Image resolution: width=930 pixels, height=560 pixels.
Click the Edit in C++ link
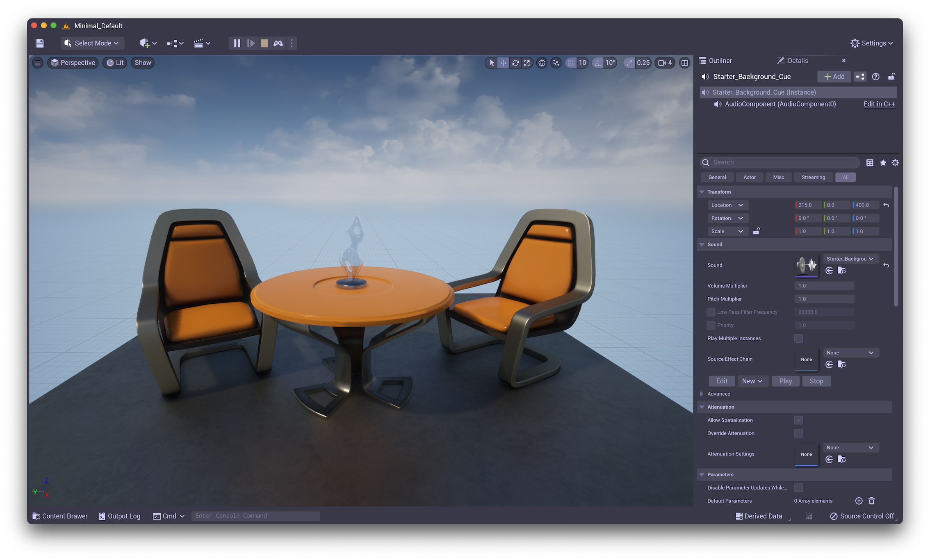(x=879, y=104)
